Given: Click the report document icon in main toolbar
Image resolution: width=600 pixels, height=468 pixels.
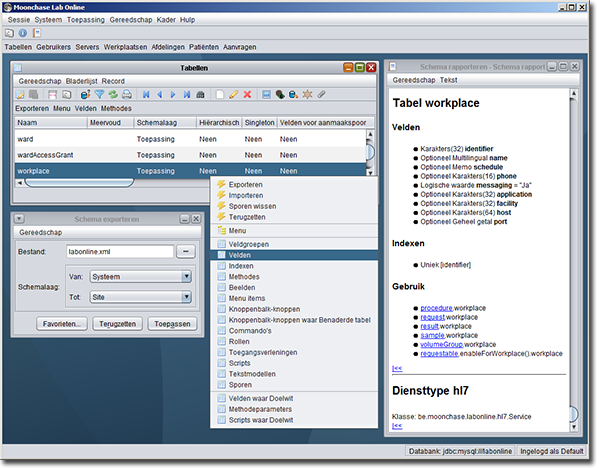Looking at the screenshot, I should tap(37, 33).
